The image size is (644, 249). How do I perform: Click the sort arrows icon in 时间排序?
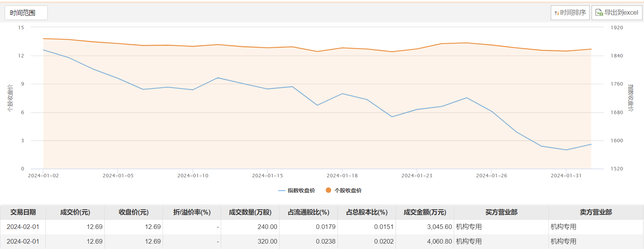557,13
